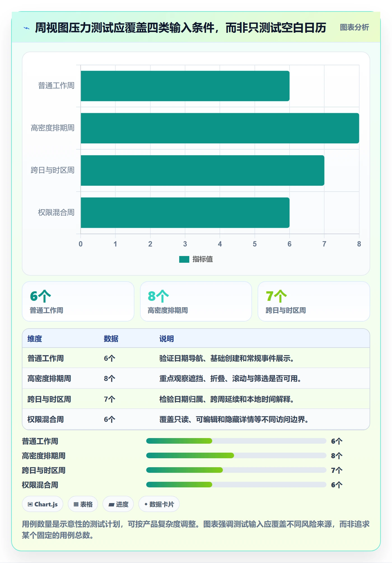Open the 7个 跨日与时区周 data card
This screenshot has height=563, width=392.
coord(314,301)
